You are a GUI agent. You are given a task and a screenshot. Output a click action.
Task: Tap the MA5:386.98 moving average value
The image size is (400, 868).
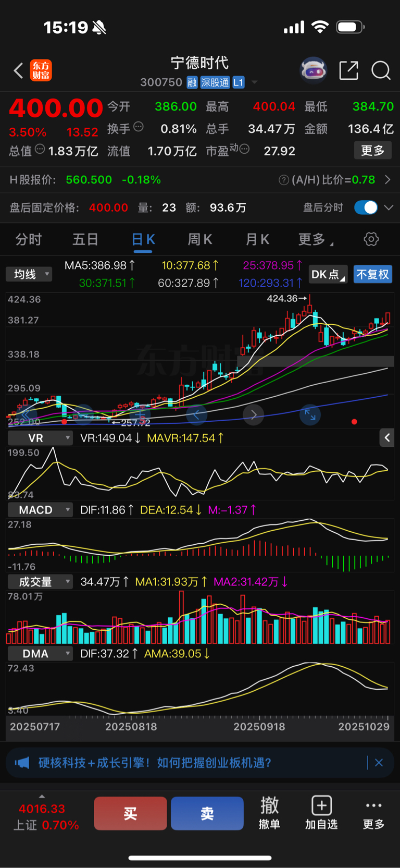pyautogui.click(x=99, y=265)
